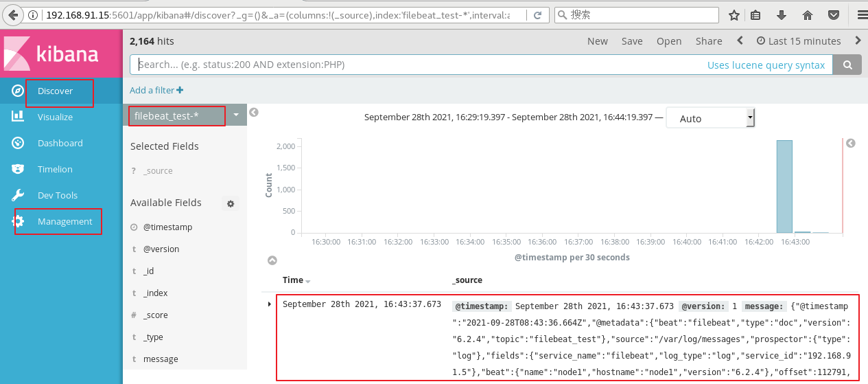Click the Kibana logo
The height and width of the screenshot is (384, 868).
tap(51, 54)
